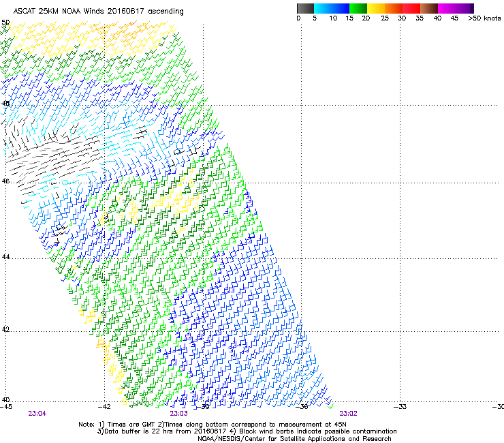Click the magenta-purple 40-50 knots legend band
The image size is (504, 443).
coord(456,8)
